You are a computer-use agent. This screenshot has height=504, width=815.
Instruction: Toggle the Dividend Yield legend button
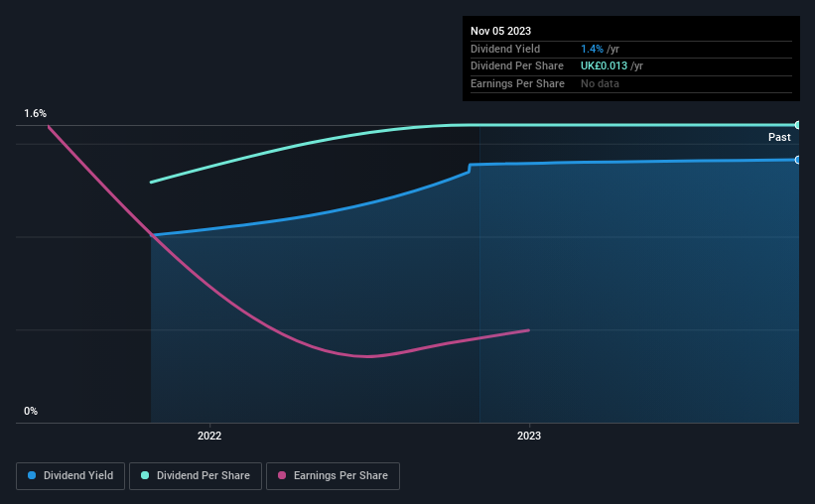click(70, 476)
